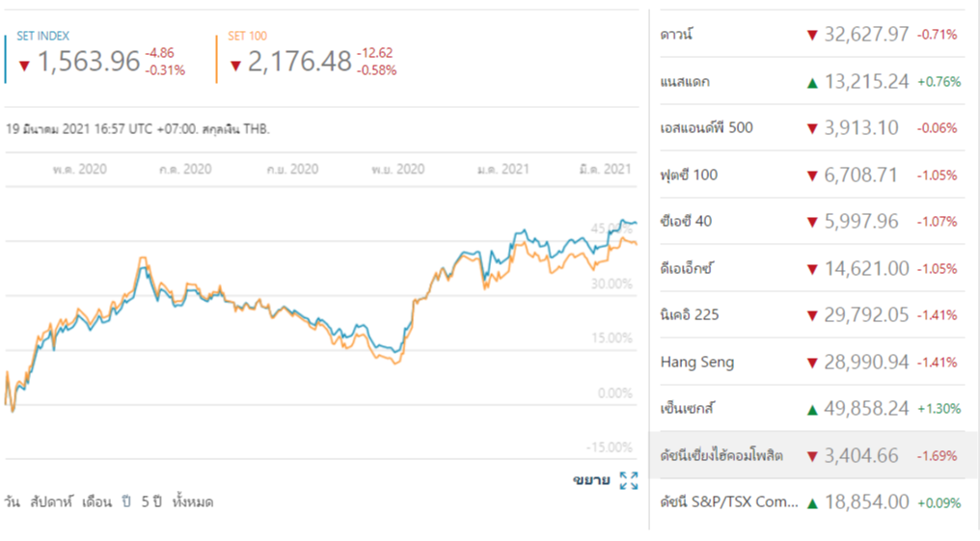Select the เดือน (month) range
The image size is (980, 541).
click(x=97, y=502)
